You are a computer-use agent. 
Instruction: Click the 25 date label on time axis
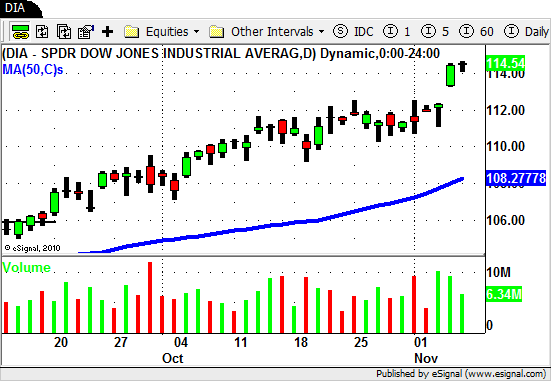361,342
